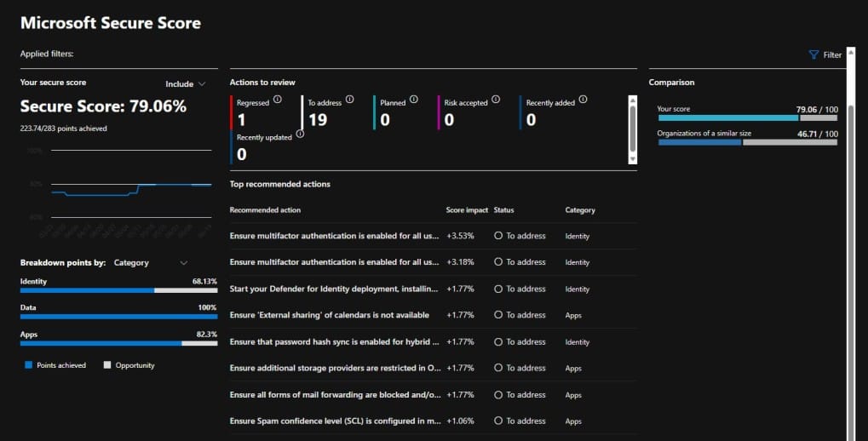Click Organizations of a similar size bar

747,143
